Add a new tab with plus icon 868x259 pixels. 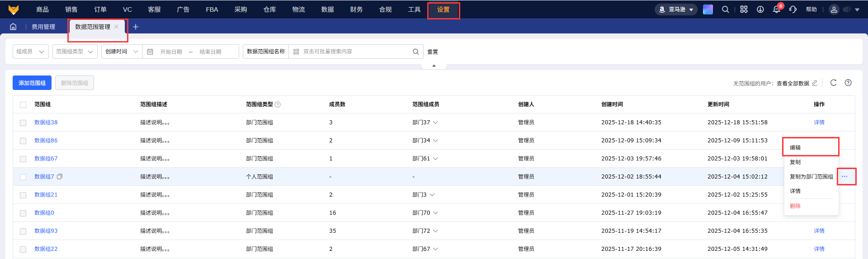(136, 27)
